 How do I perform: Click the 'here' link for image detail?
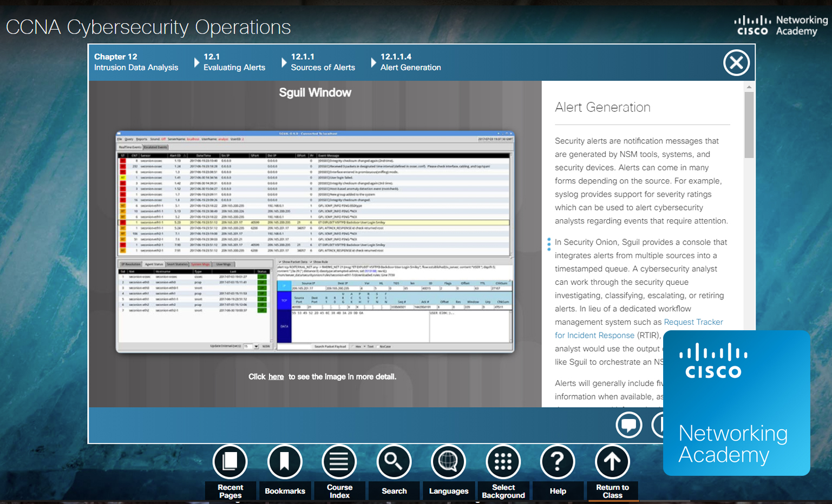coord(276,377)
